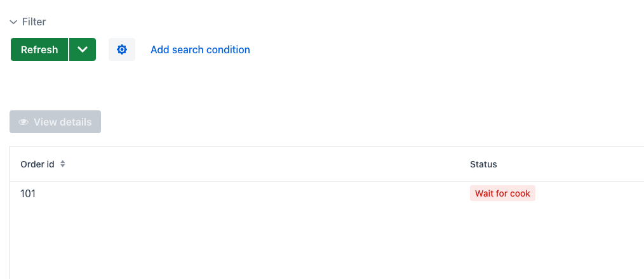
Task: Sort by the Order id column header
Action: [37, 164]
